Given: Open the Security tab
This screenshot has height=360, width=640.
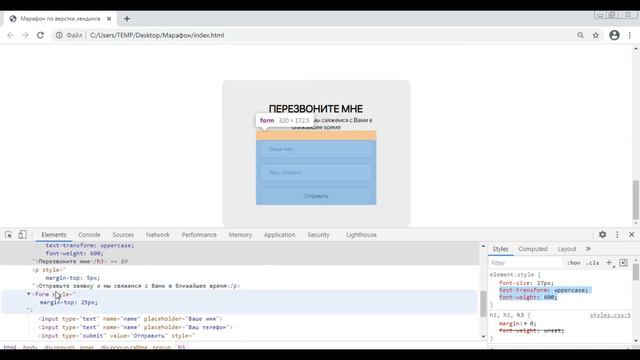Looking at the screenshot, I should tap(318, 235).
